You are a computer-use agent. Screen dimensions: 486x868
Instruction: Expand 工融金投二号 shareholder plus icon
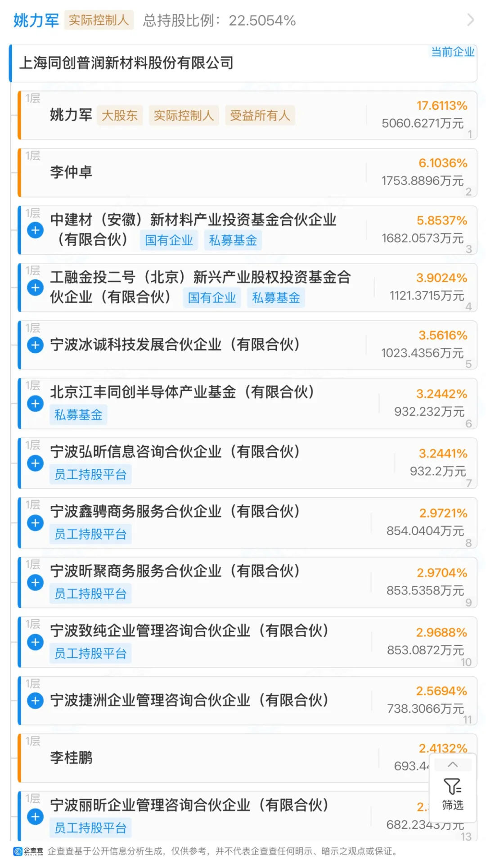[x=35, y=288]
